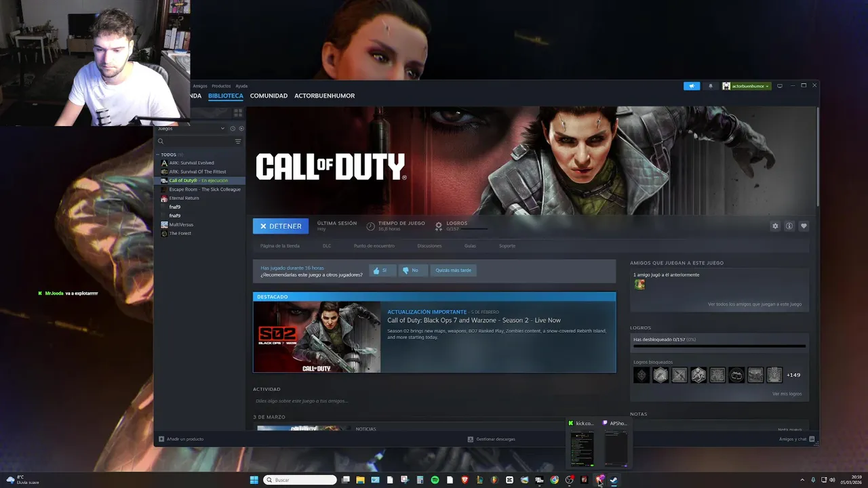
Task: Recommend game with thumbs-up Sí button
Action: pos(382,270)
